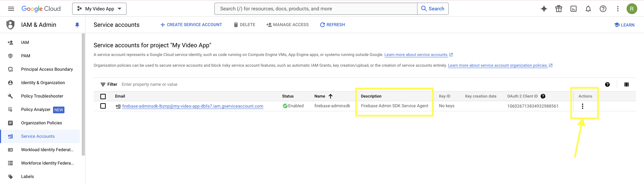Open the firebase-adminsdk service account email link
The width and height of the screenshot is (644, 183).
(x=193, y=106)
